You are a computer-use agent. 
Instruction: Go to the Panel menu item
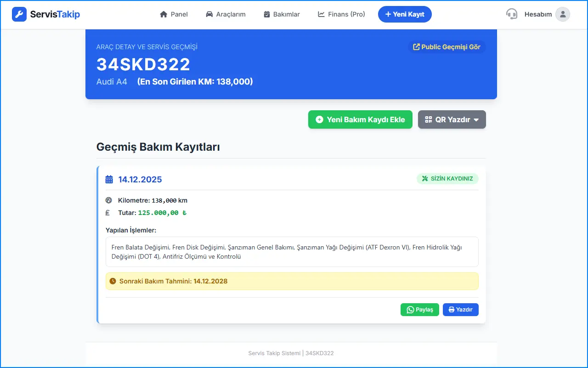click(174, 14)
